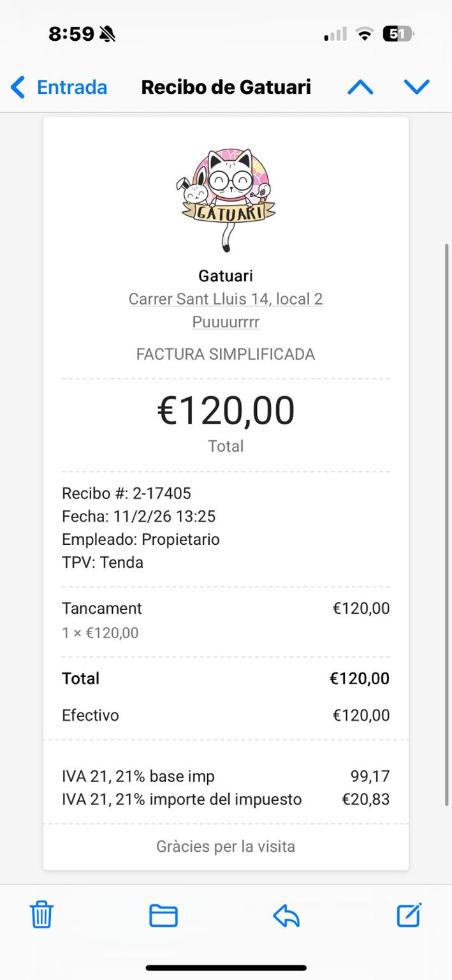The image size is (452, 980).
Task: Tap the large €120,00 total amount
Action: [x=226, y=410]
